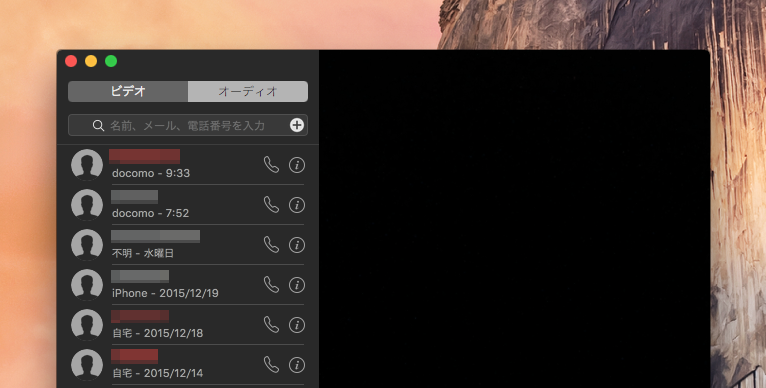Image resolution: width=766 pixels, height=388 pixels.
Task: Open info for the 自宅 - 2015/12/14 entry
Action: coord(297,365)
